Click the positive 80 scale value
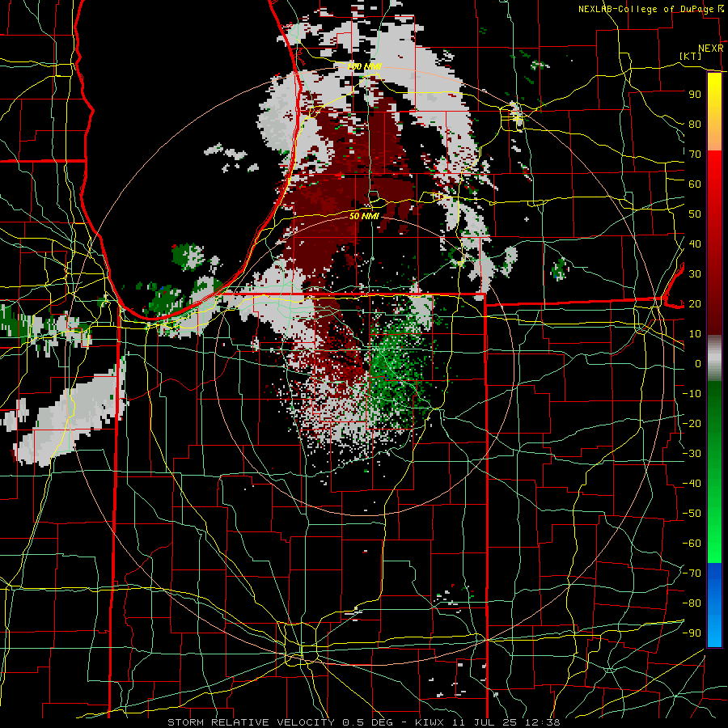 point(695,124)
